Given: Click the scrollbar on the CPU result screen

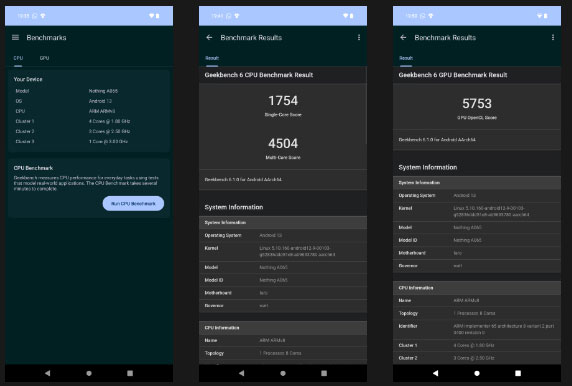Looking at the screenshot, I should 366,105.
